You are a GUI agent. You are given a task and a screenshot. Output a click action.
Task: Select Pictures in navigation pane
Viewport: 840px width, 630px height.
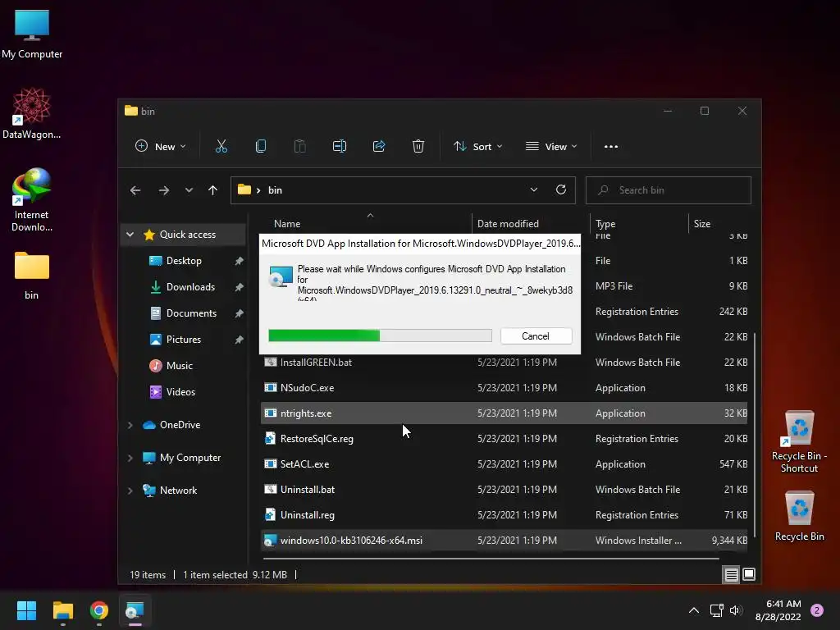coord(184,340)
